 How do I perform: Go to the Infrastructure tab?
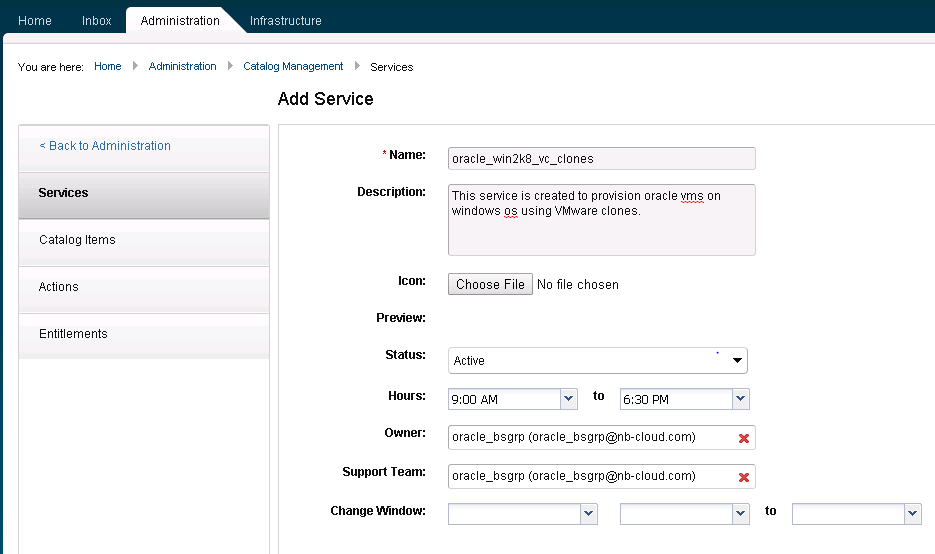286,20
